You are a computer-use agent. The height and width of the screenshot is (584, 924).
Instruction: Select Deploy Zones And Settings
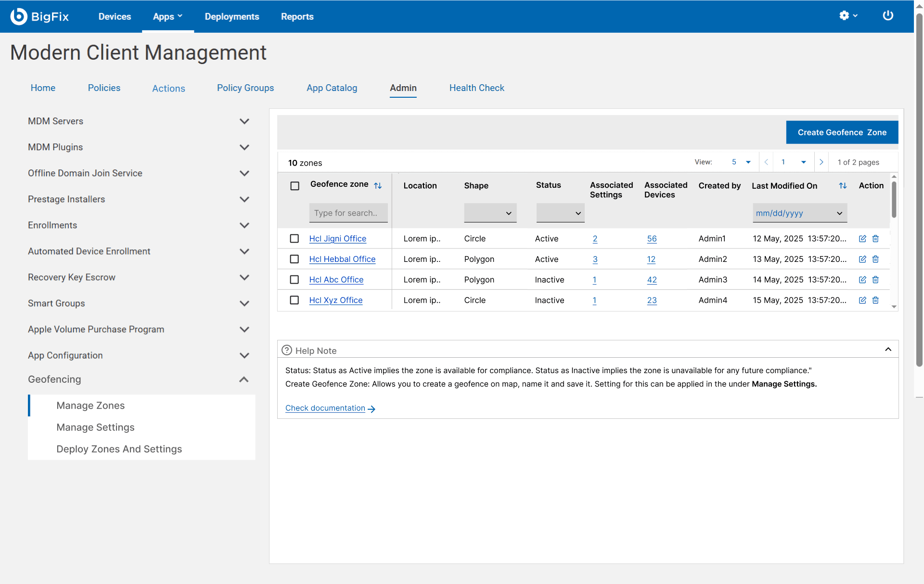tap(119, 449)
